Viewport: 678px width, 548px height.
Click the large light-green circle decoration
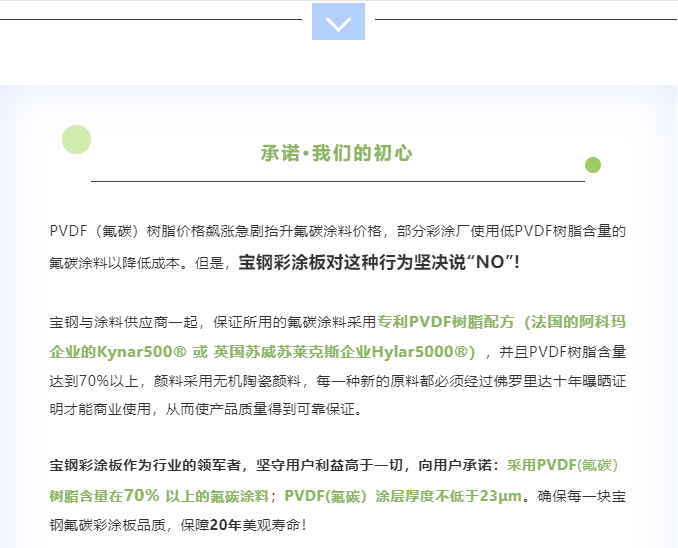[77, 140]
